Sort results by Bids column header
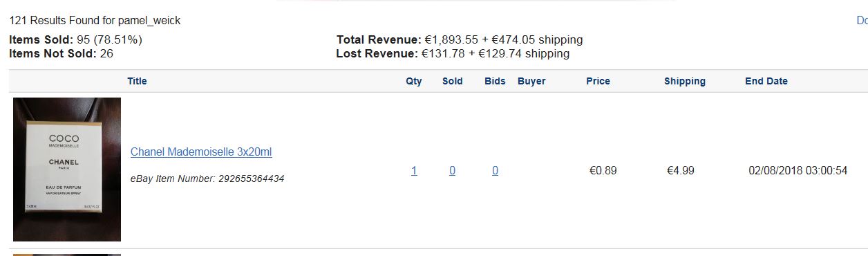Screen dimensions: 868x256 (495, 81)
